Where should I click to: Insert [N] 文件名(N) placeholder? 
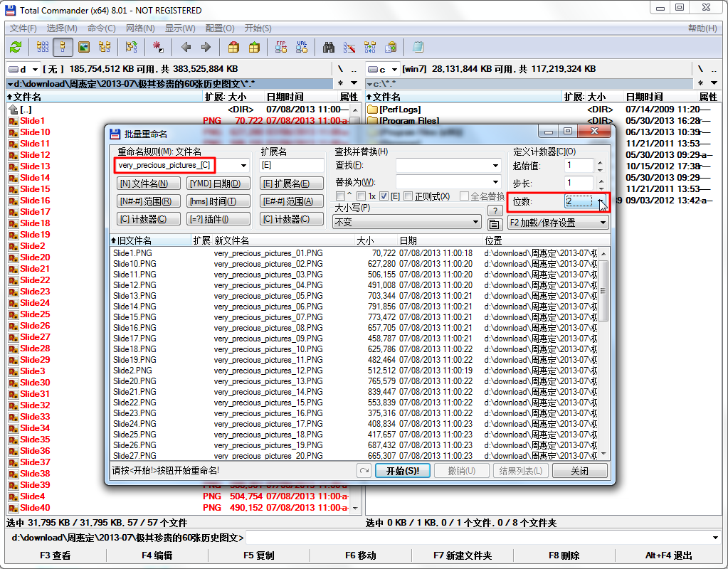click(x=149, y=184)
